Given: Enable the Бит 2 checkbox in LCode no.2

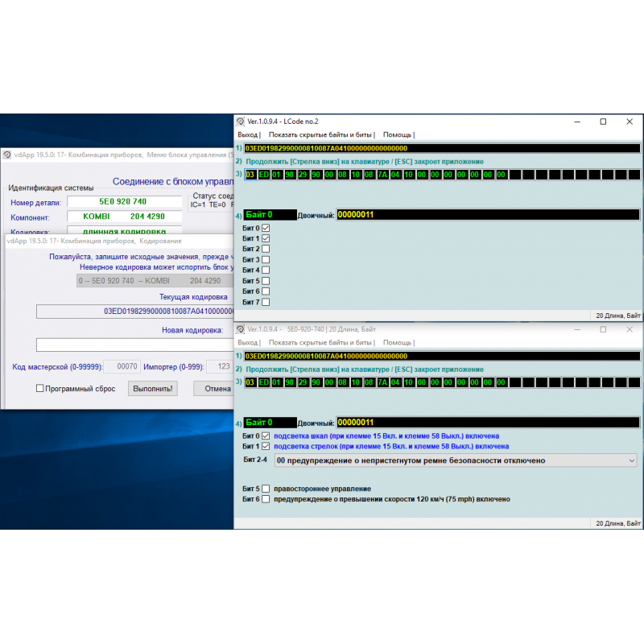Looking at the screenshot, I should pyautogui.click(x=266, y=250).
